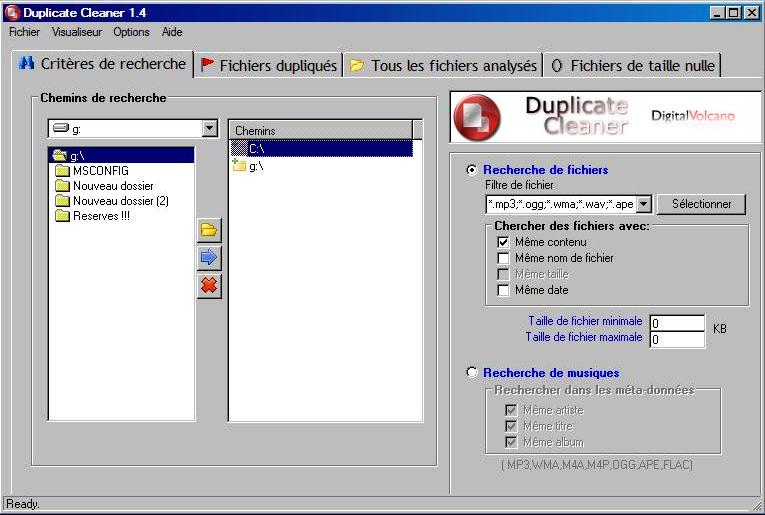Select the Recherche de musiques radio button

point(471,373)
